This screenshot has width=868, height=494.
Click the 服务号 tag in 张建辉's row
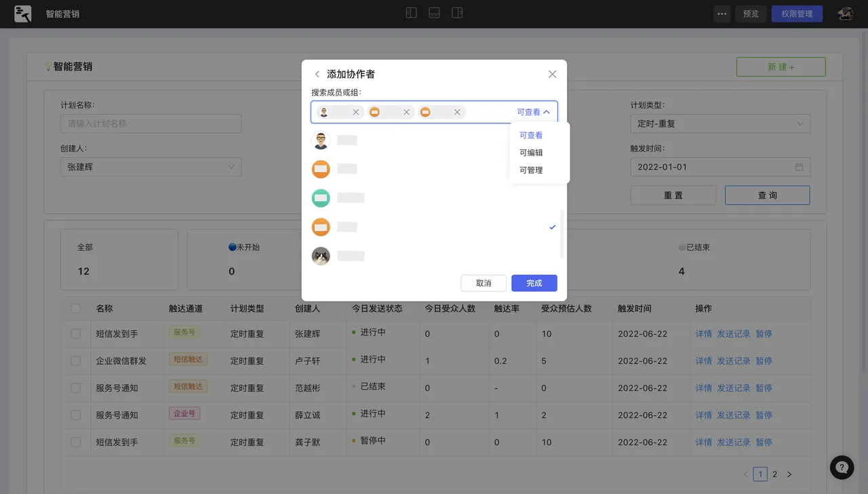click(x=184, y=333)
